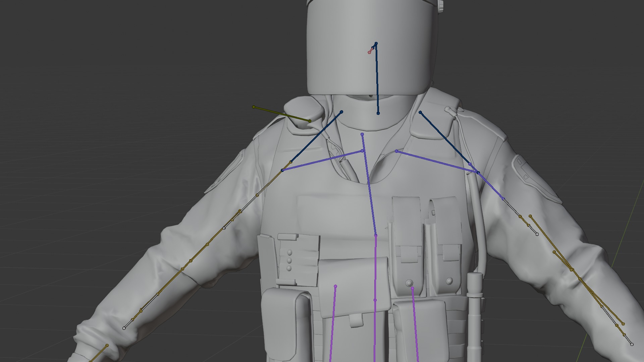Select the dark blue shoulder bone on viewer's right
Image resolution: width=644 pixels, height=362 pixels.
pos(445,138)
